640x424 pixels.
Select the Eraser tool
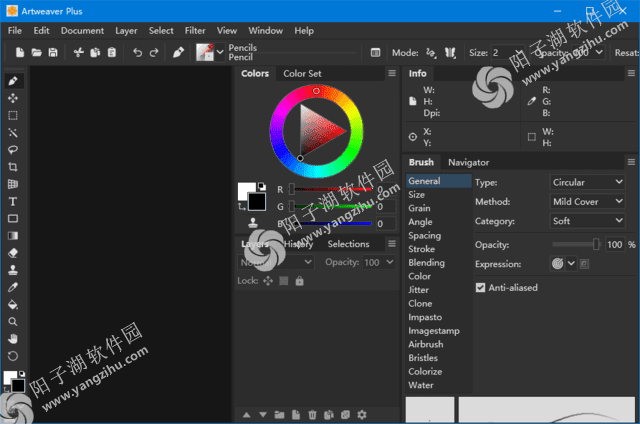click(13, 253)
